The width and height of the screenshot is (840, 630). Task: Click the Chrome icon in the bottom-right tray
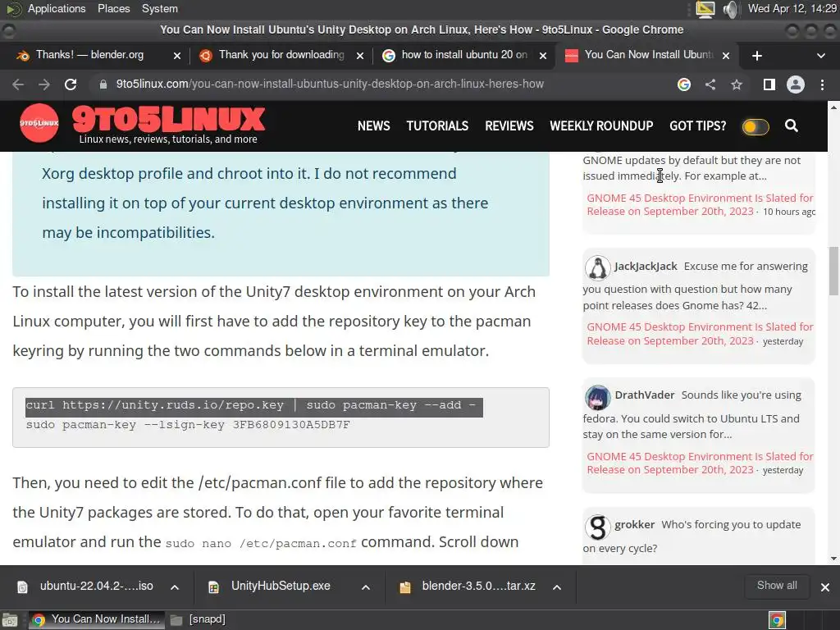778,620
